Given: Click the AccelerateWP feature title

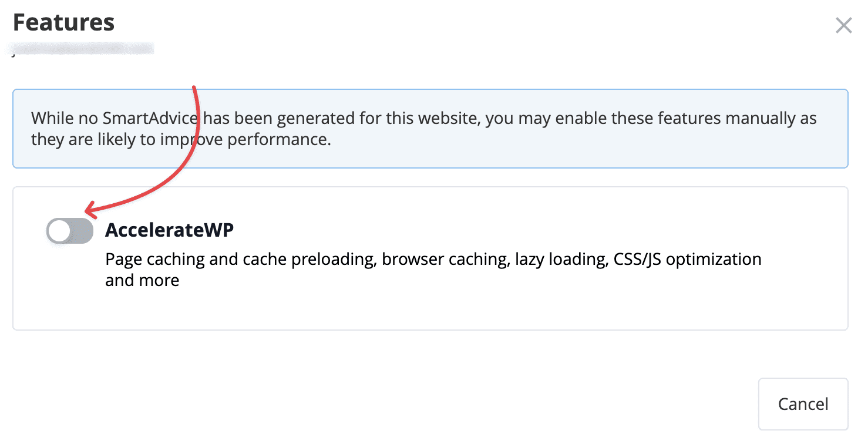Looking at the screenshot, I should tap(169, 230).
